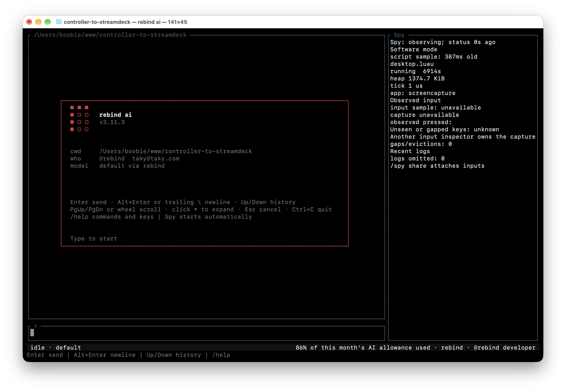The height and width of the screenshot is (392, 566).
Task: Click the 'rebind ai' title in the welcome box
Action: click(x=115, y=115)
